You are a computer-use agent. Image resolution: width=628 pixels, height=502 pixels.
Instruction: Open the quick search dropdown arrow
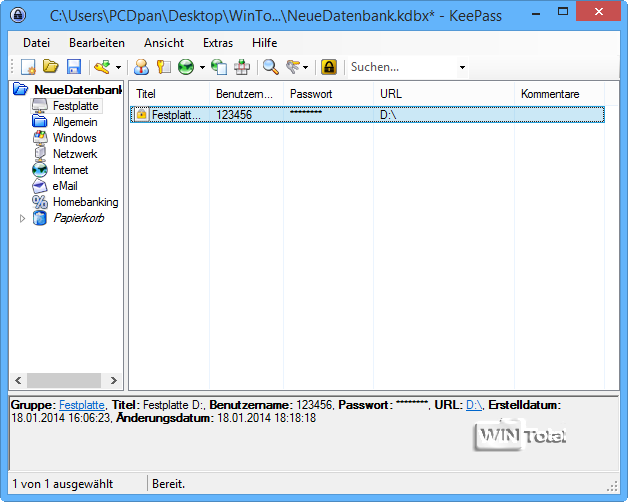(x=462, y=67)
